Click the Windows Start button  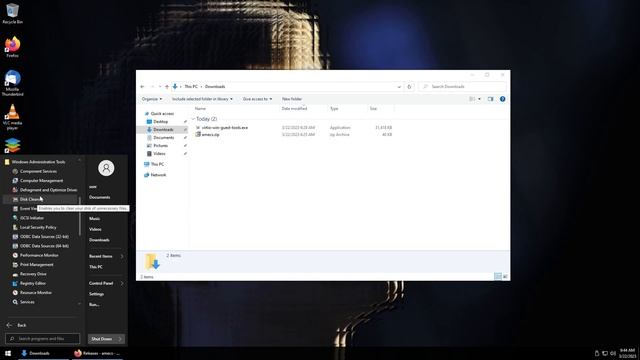tap(8, 353)
